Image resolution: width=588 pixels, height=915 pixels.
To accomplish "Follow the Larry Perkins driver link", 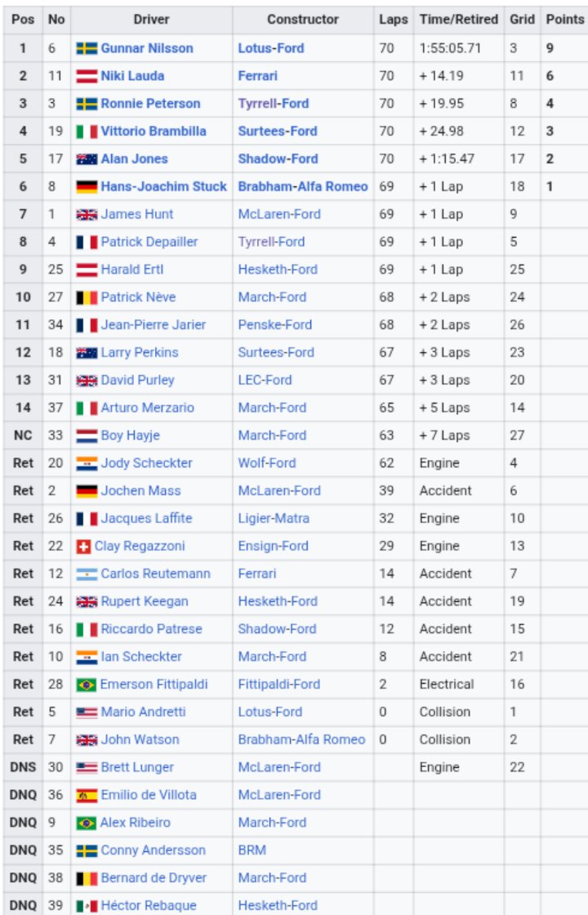I will (140, 352).
